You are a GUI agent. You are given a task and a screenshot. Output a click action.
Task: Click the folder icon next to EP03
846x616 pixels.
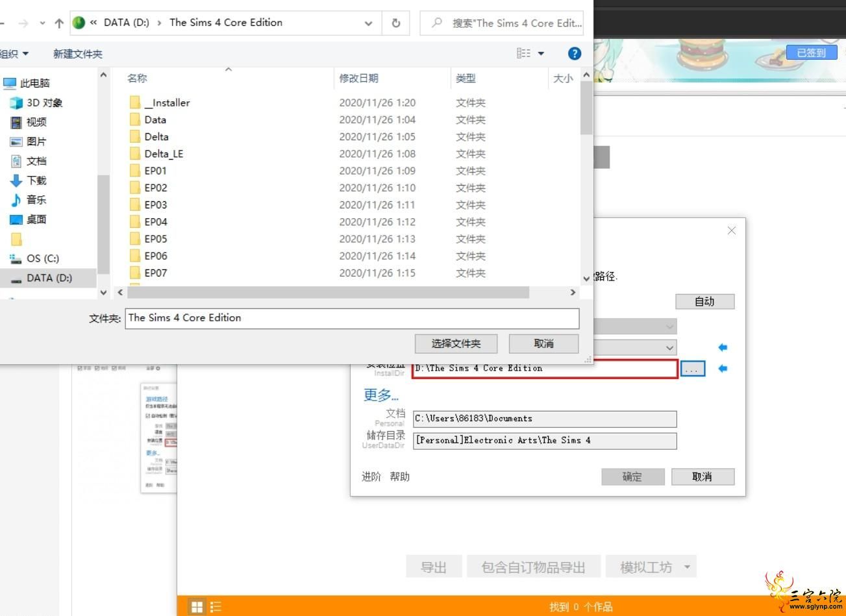(x=135, y=204)
